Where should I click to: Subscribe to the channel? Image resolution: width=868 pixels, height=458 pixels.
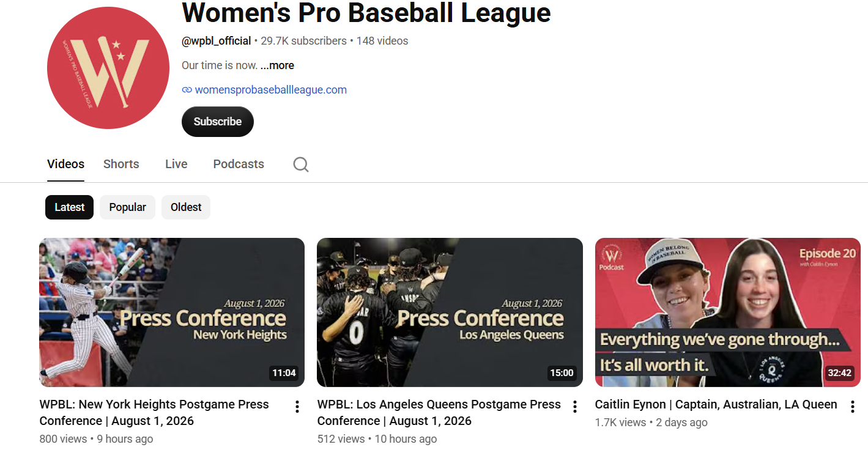(x=218, y=122)
